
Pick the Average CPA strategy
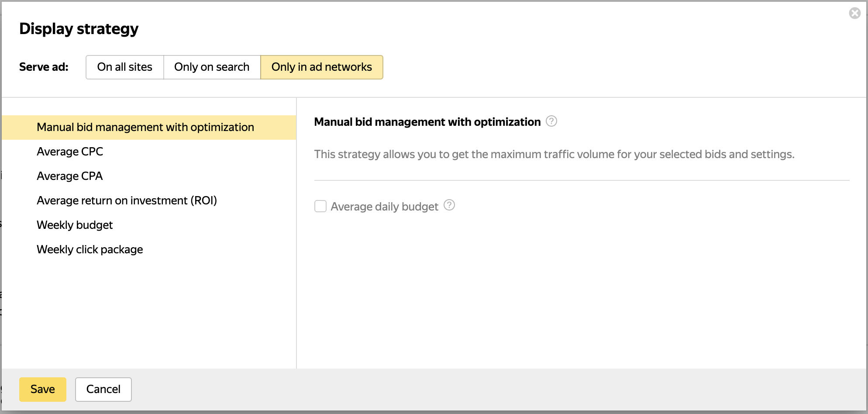click(x=70, y=176)
